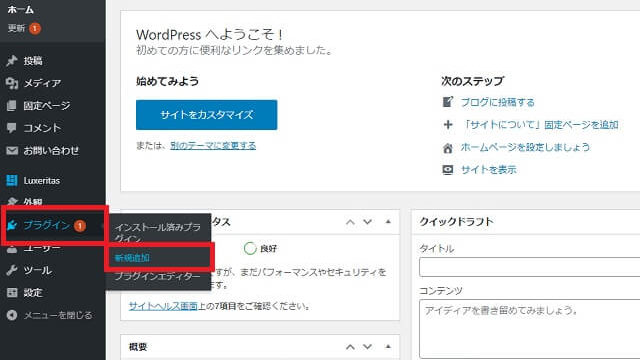Move 概要 panel up arrow

(350, 347)
